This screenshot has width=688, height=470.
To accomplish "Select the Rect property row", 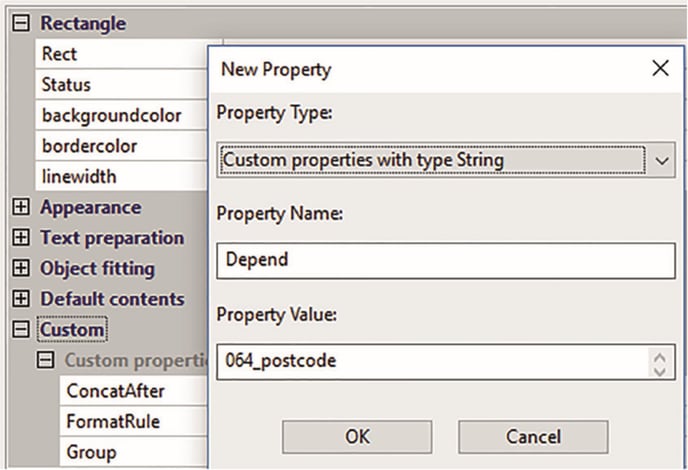I will click(x=122, y=54).
